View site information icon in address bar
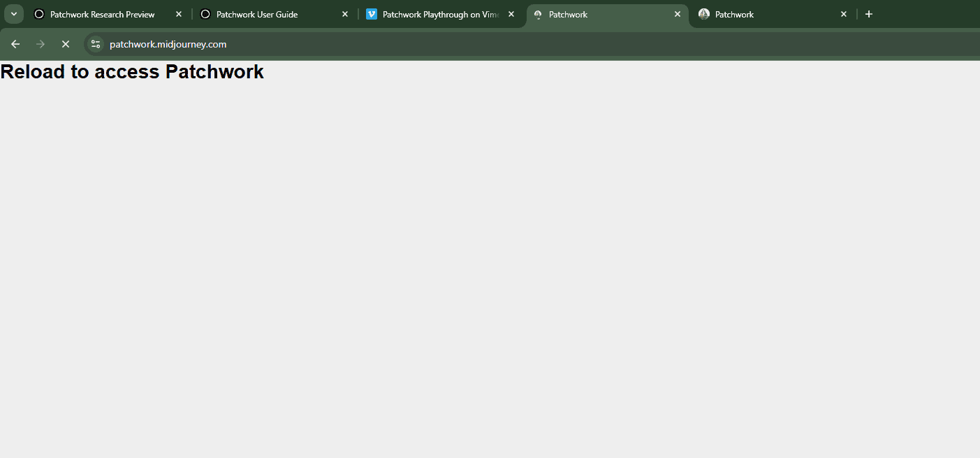Image resolution: width=980 pixels, height=458 pixels. coord(96,44)
